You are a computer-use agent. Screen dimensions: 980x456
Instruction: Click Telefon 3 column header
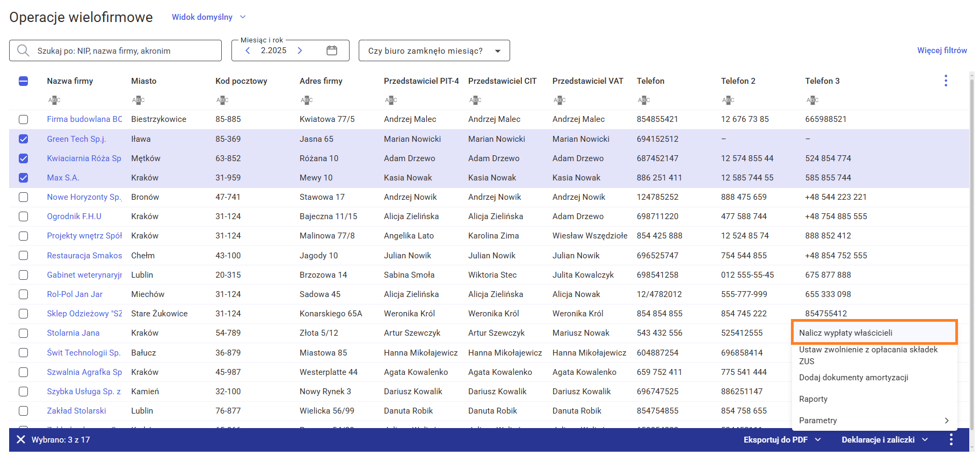(x=822, y=81)
